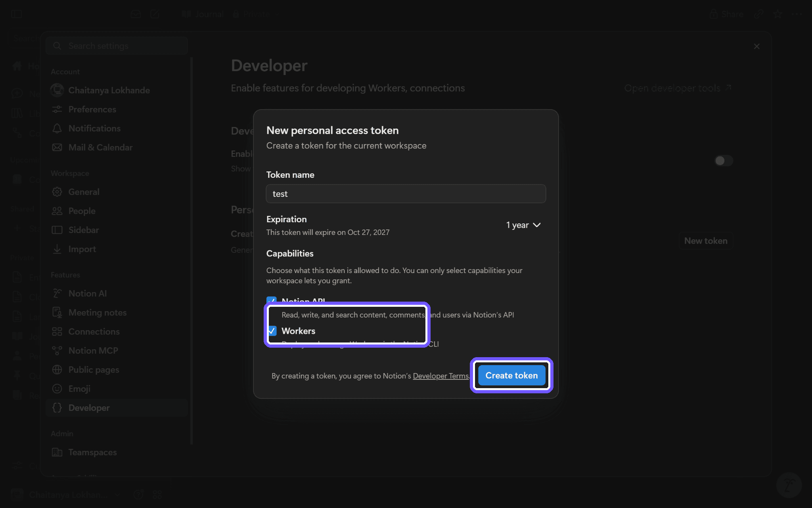Click the Teamspaces building icon

coord(57,452)
